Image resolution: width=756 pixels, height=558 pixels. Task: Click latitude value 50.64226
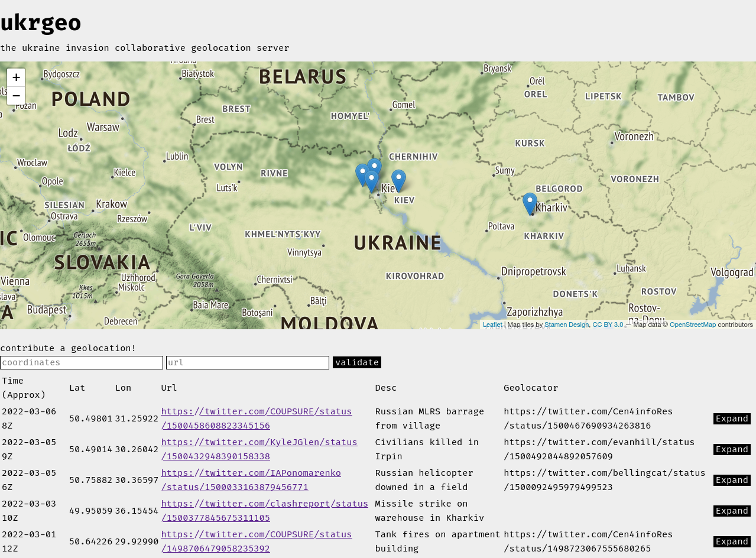tap(91, 541)
